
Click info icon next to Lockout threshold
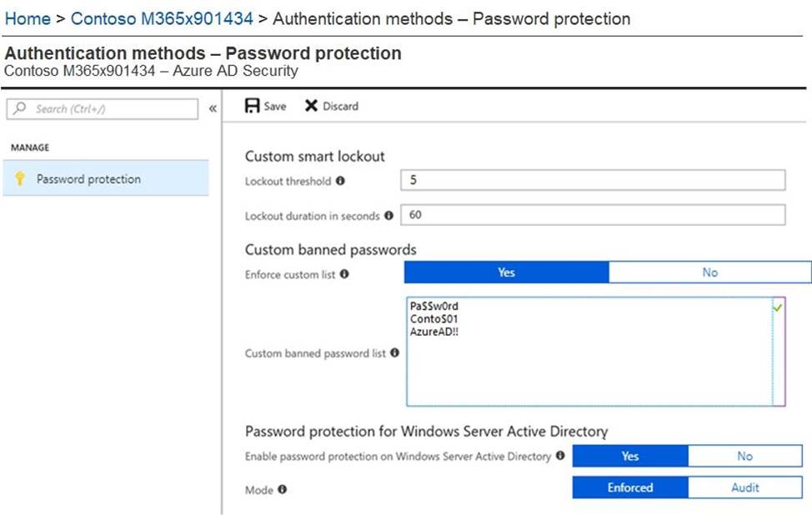[340, 181]
